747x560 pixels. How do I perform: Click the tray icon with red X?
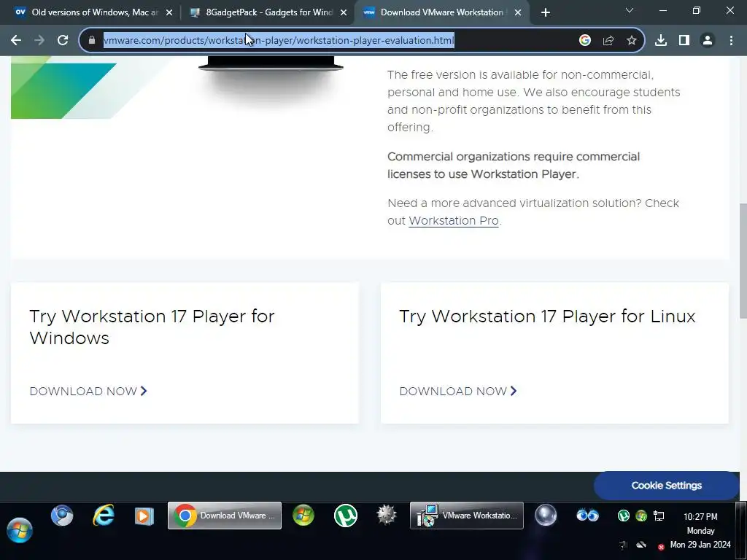click(x=661, y=547)
